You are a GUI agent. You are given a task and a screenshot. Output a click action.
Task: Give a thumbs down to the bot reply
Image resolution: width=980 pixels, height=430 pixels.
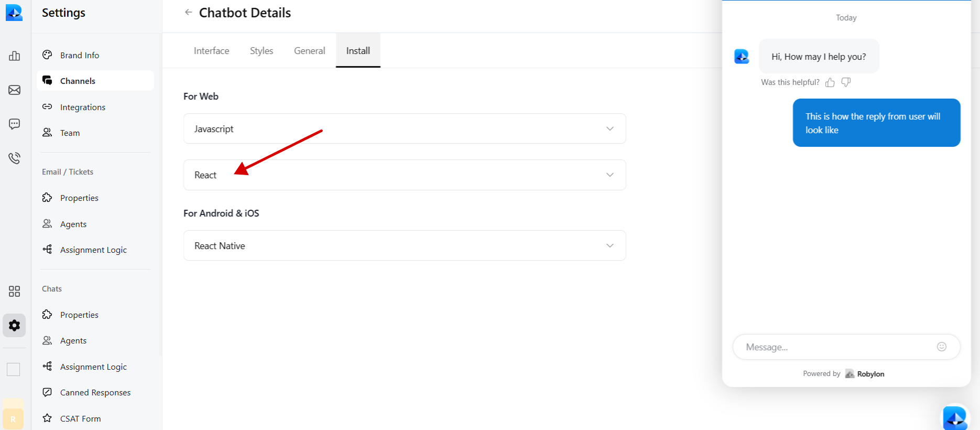point(846,82)
